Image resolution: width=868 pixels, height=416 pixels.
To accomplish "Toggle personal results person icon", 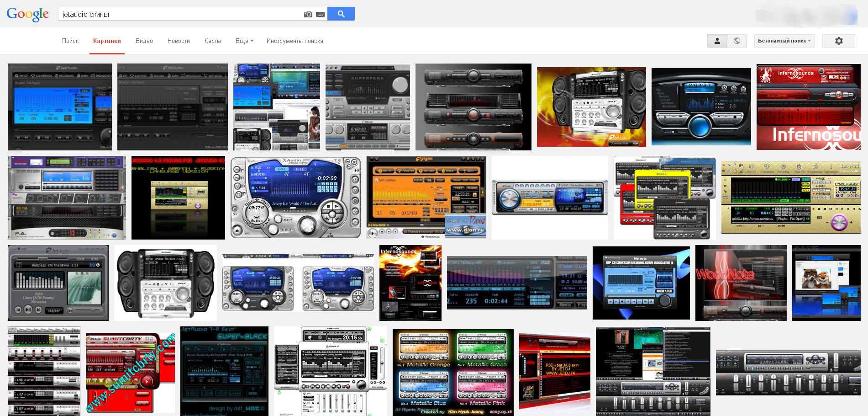I will (x=717, y=41).
